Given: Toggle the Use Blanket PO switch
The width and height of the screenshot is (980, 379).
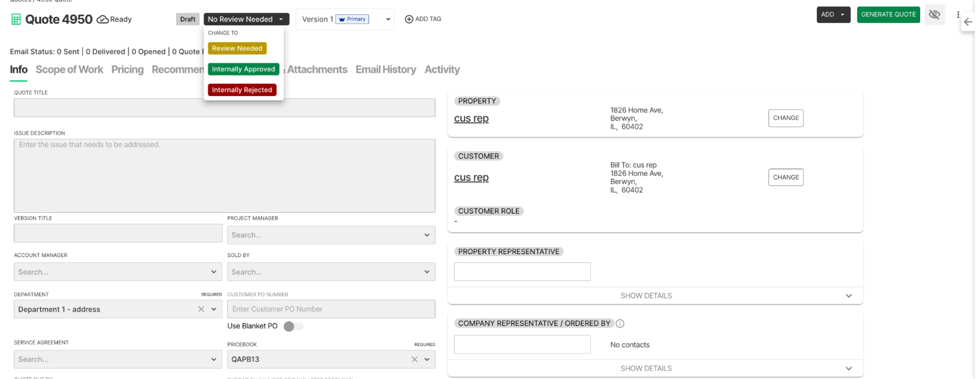Looking at the screenshot, I should click(x=293, y=326).
